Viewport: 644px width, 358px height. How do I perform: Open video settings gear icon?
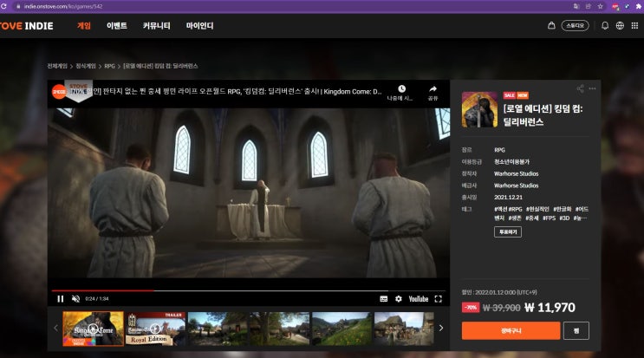click(399, 299)
